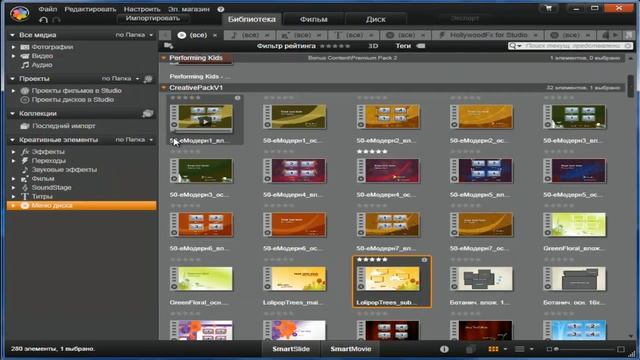Collapse the Креативные элементы section

12,140
